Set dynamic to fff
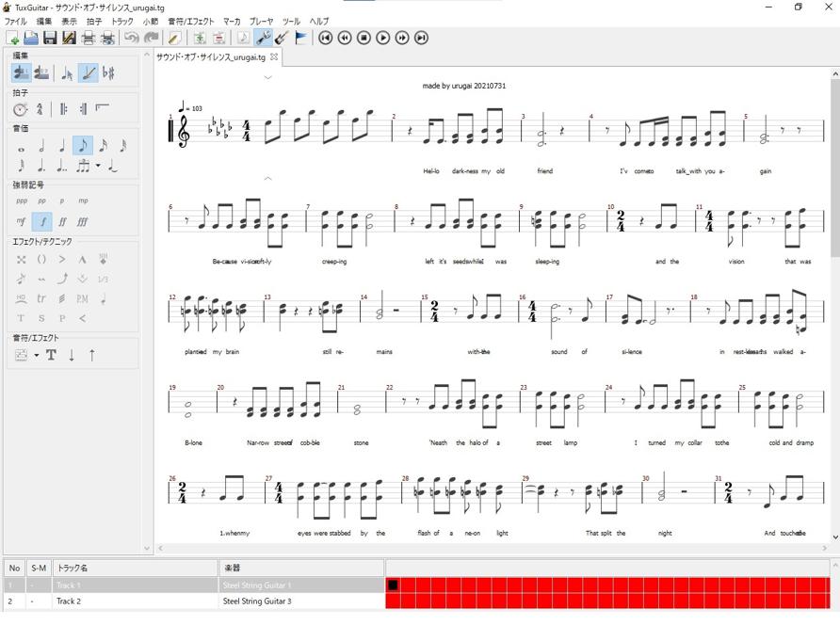 coord(83,221)
